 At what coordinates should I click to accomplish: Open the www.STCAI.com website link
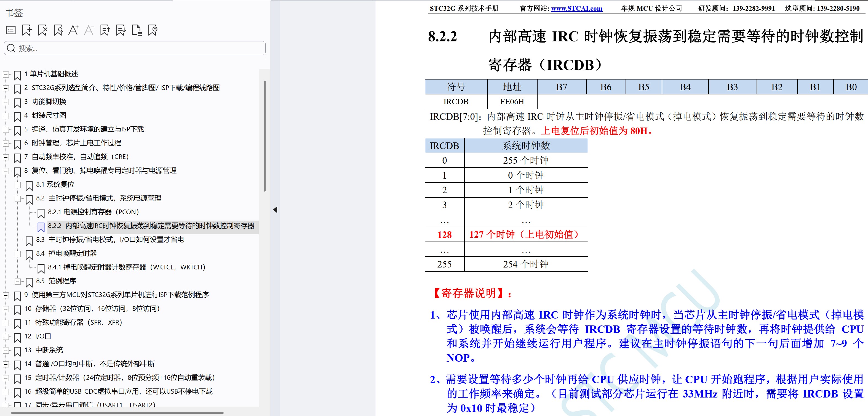576,9
